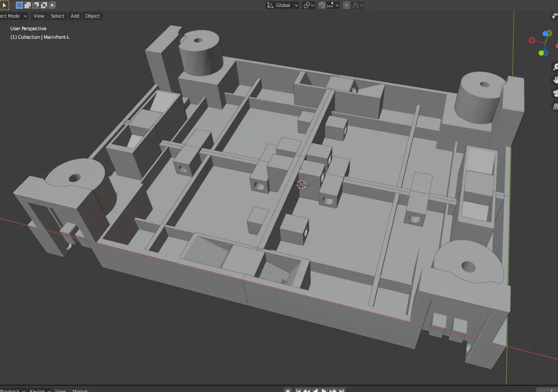Click the zoom magnifier viewport icon
Screen dimensions: 558x392
click(555, 67)
